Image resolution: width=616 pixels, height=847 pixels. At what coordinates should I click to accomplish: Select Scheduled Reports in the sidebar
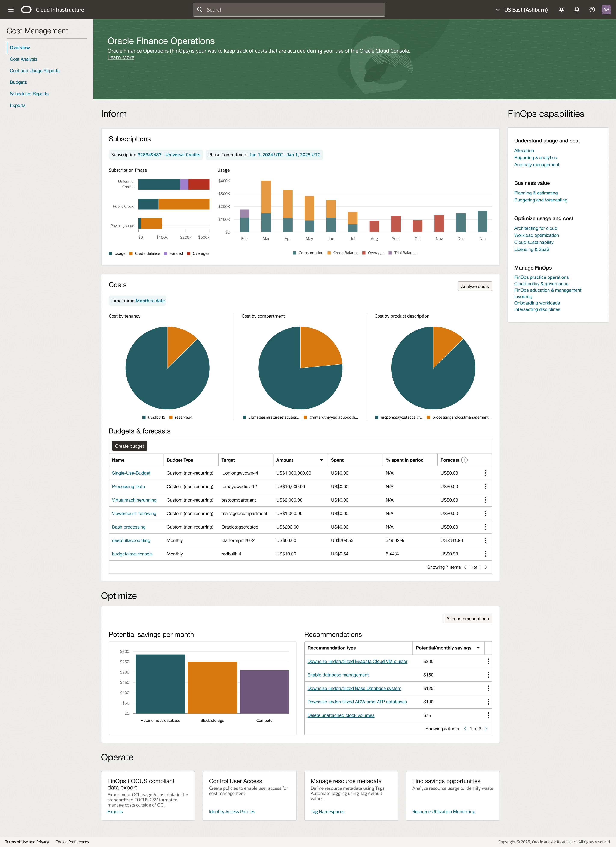[29, 94]
